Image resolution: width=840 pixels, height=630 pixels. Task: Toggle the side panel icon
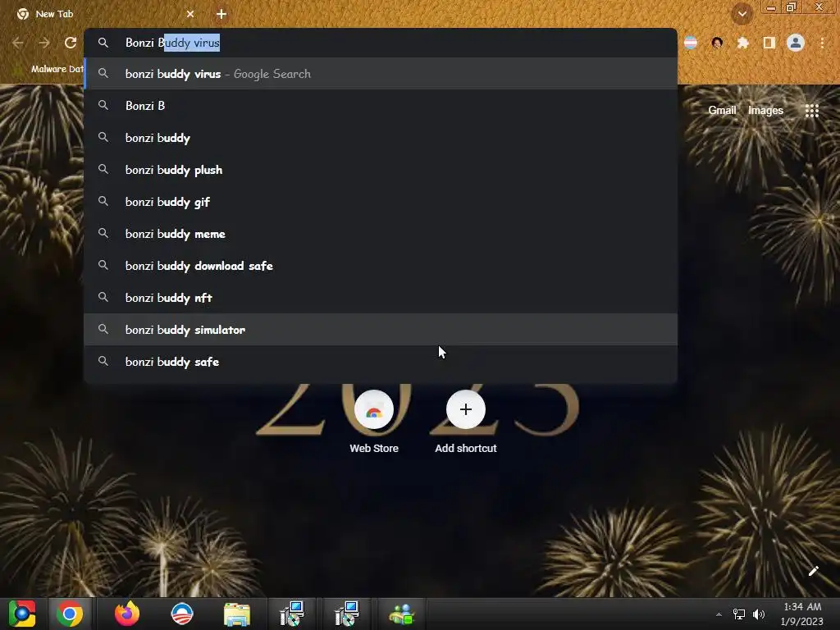(x=769, y=43)
